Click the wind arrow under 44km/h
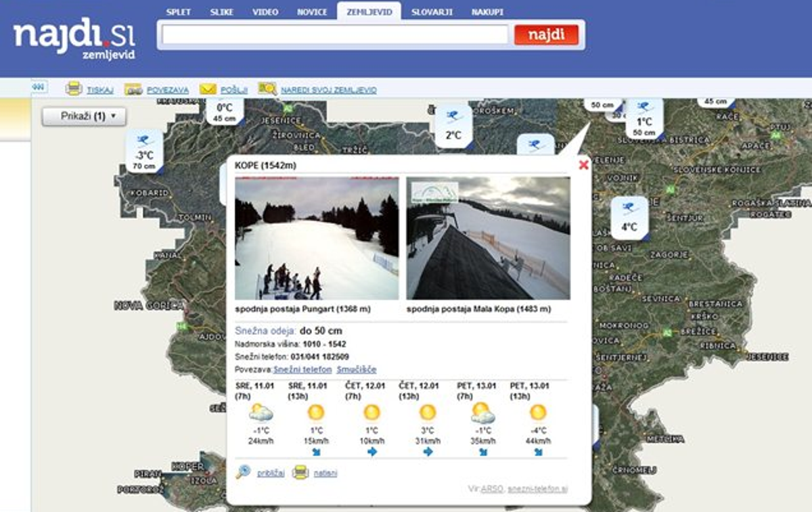The image size is (812, 512). click(x=538, y=452)
